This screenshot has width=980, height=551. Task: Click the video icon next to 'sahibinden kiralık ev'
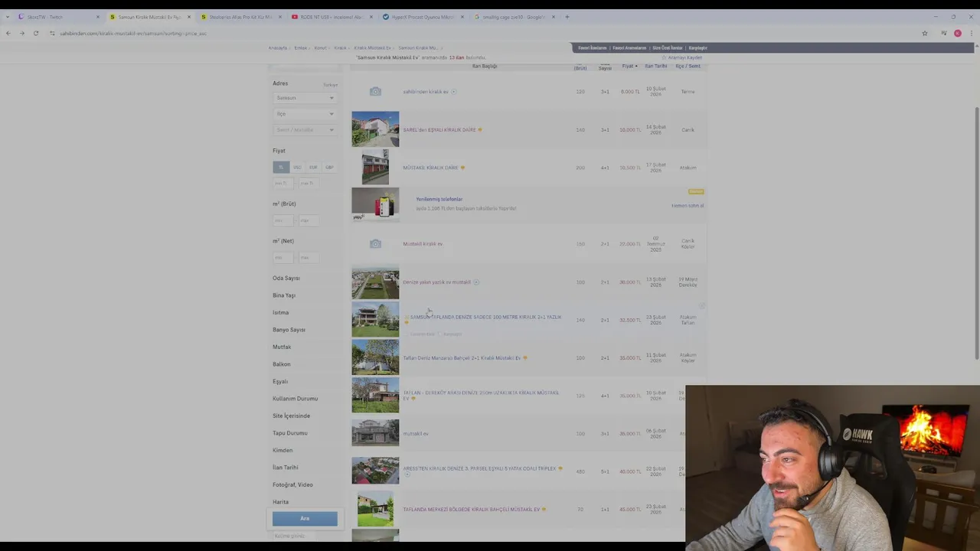454,92
